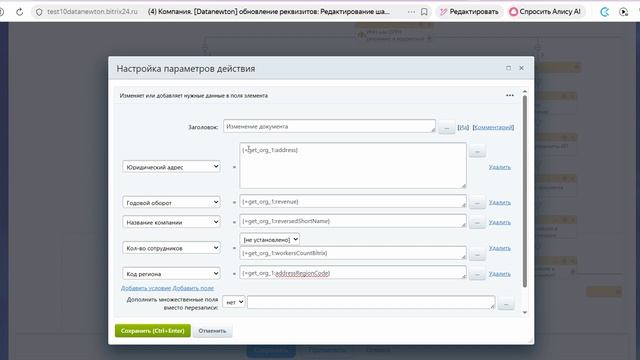Open value picker next to Заголовок field
The height and width of the screenshot is (360, 640).
447,128
